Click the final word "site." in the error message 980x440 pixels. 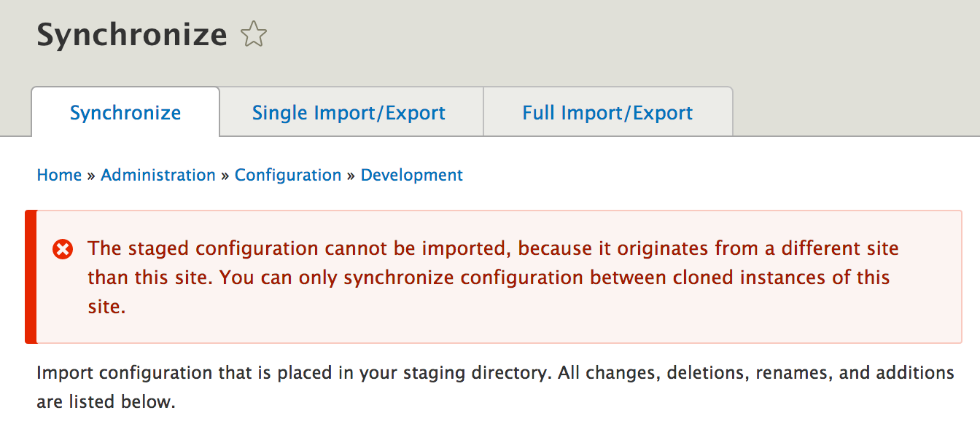tap(107, 307)
